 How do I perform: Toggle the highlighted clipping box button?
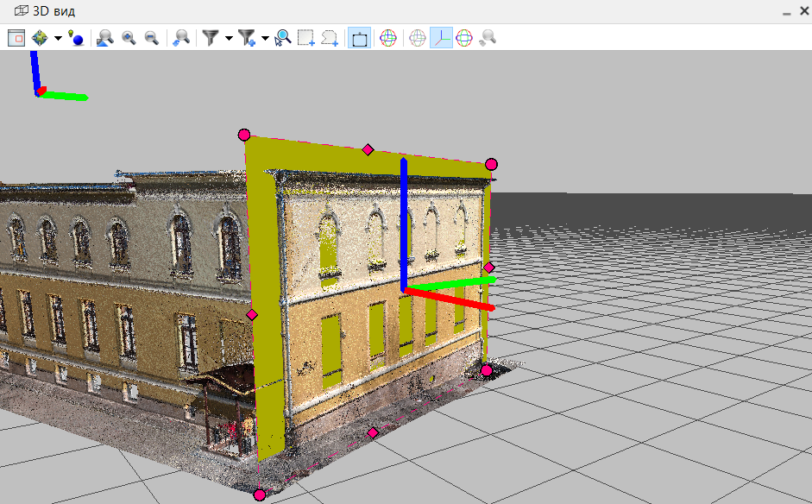pyautogui.click(x=360, y=38)
